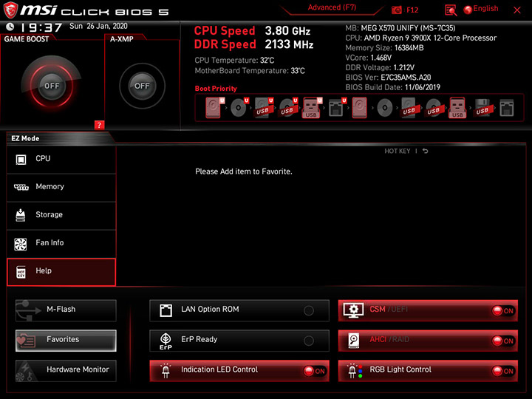Click the date Sun 26 Jan, 2020
532x399 pixels.
coord(98,26)
